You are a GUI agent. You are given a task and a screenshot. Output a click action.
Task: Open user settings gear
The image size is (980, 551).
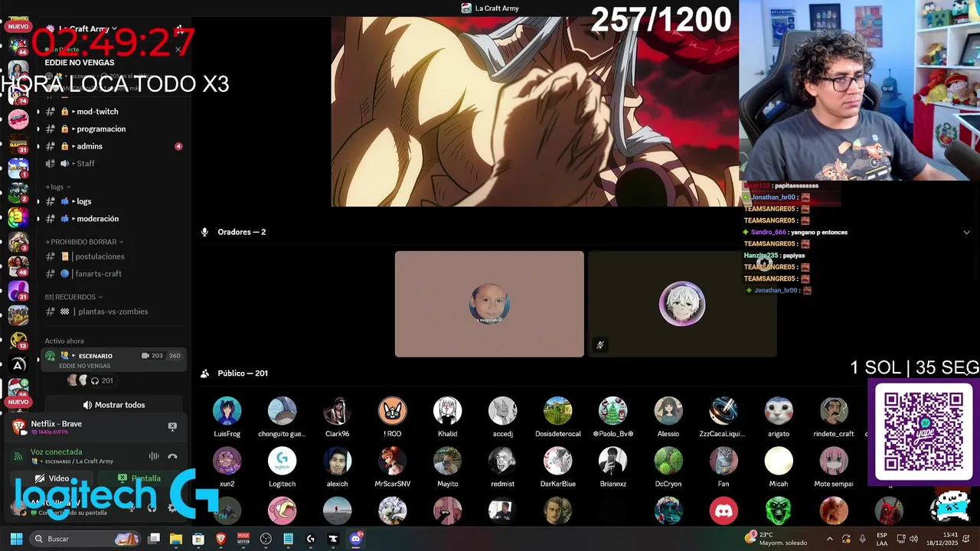[x=171, y=507]
